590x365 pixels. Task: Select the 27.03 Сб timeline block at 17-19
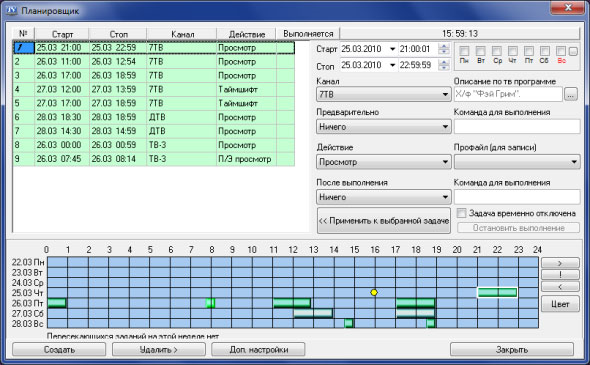tap(416, 313)
